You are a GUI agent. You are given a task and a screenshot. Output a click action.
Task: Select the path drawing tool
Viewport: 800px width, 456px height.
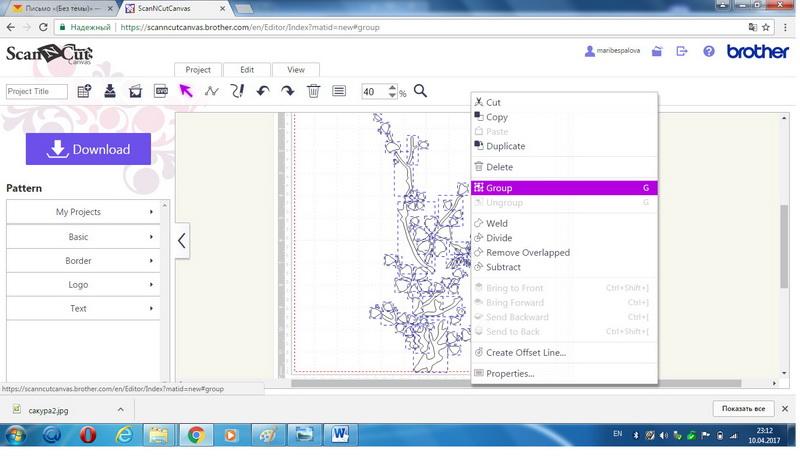pos(211,91)
